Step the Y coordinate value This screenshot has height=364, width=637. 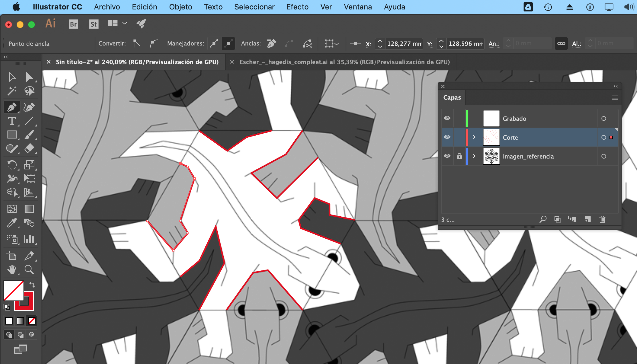coord(441,43)
